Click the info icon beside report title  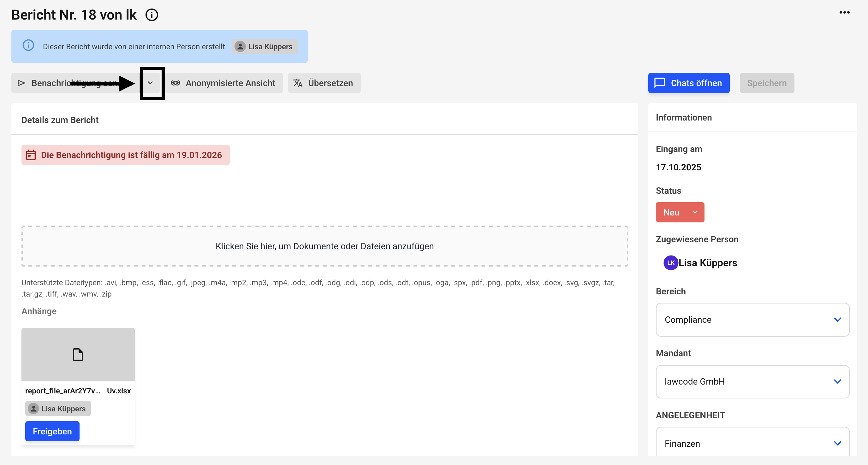click(152, 15)
